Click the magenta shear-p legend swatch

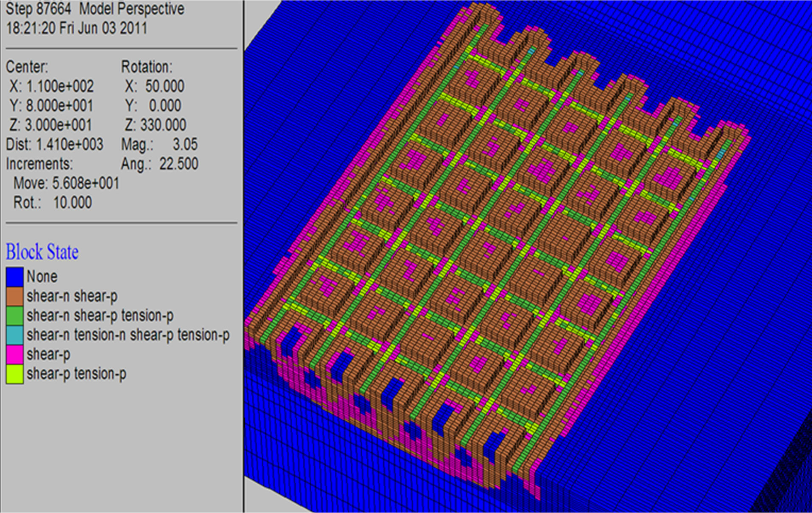click(14, 354)
